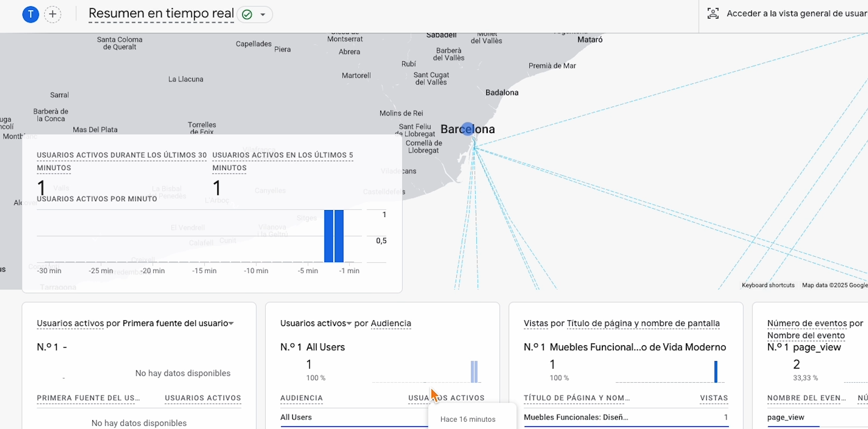Click Nombre del evento dimension heading

806,336
